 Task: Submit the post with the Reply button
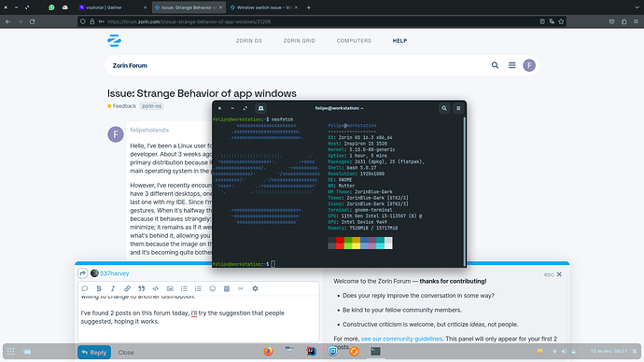94,352
